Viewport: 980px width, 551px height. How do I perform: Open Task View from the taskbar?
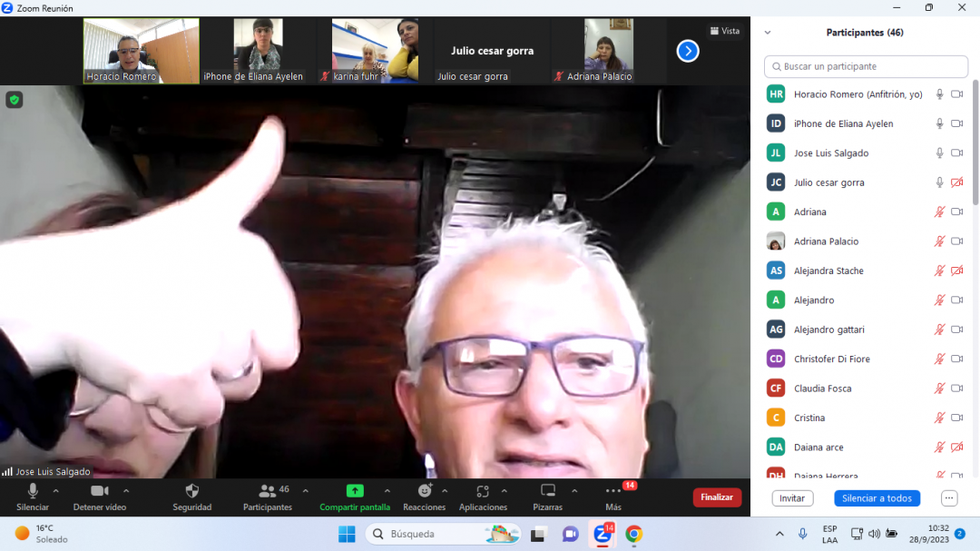click(538, 534)
